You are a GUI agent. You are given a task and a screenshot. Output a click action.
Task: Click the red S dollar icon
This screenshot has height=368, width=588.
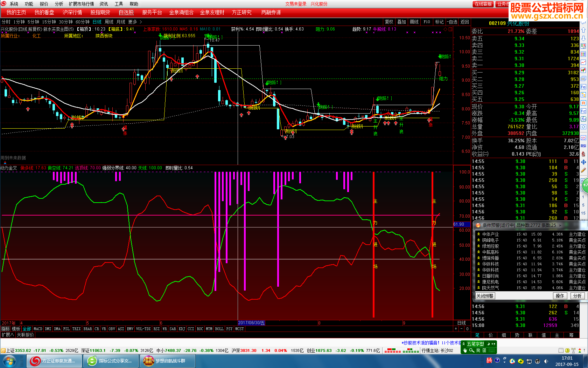click(583, 154)
